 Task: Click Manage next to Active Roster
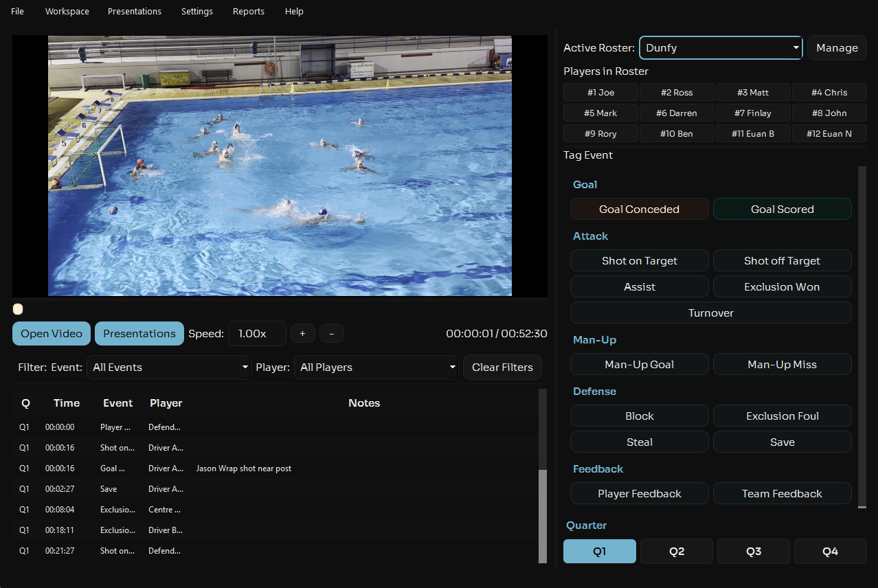pos(836,47)
